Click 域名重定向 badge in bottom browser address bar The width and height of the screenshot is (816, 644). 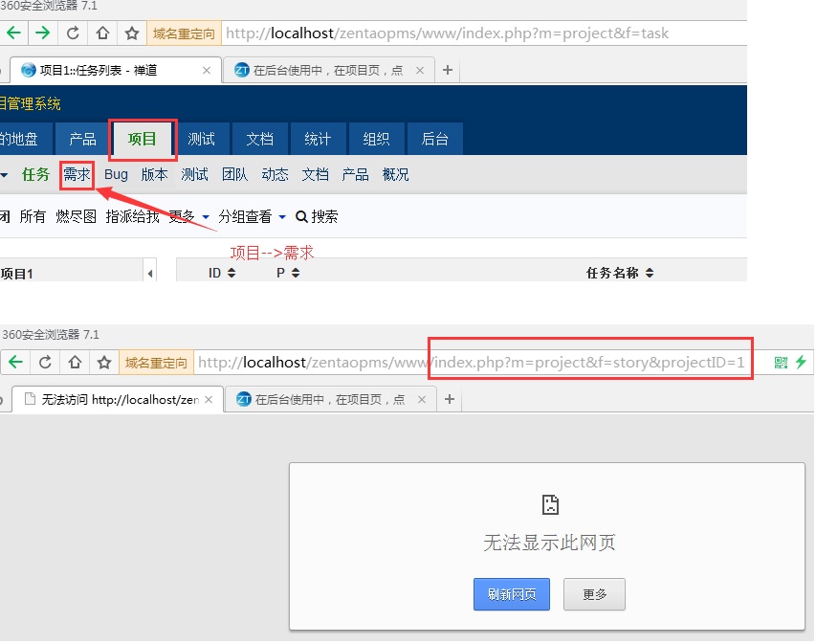coord(156,363)
